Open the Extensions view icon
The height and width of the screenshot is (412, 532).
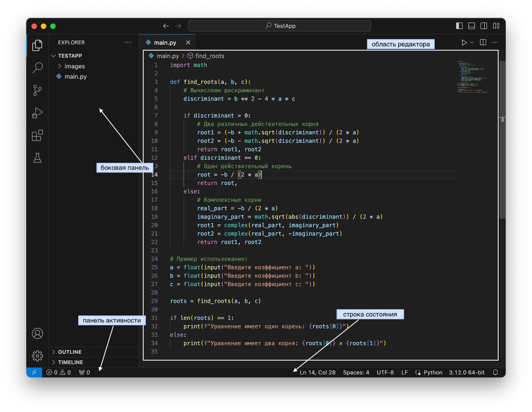[37, 135]
